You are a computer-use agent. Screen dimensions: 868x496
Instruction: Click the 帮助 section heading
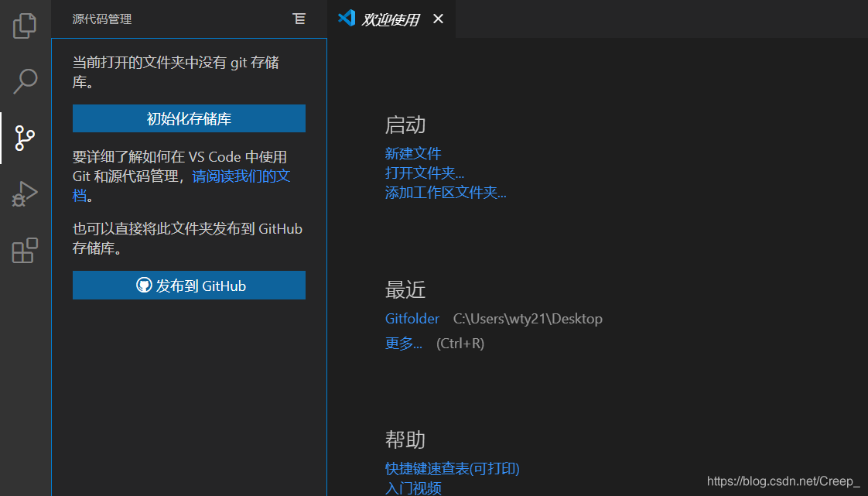405,440
